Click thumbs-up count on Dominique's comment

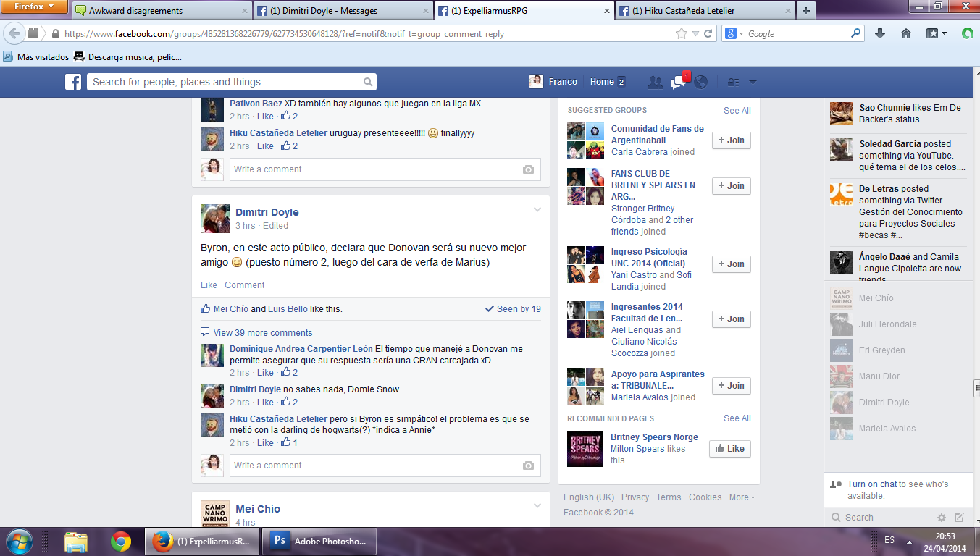pos(289,372)
